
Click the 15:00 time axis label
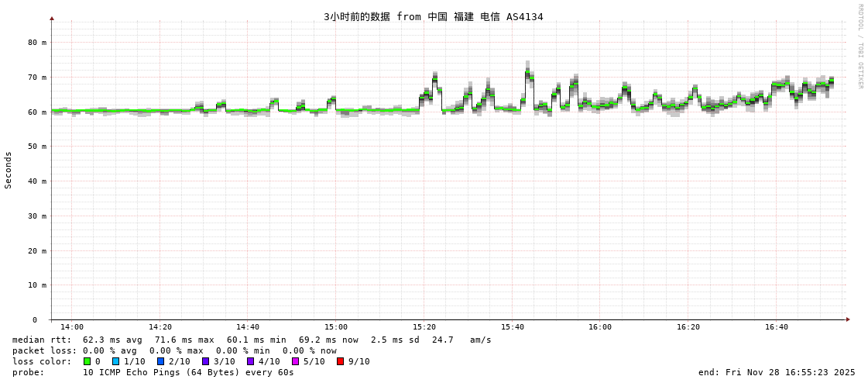[336, 327]
